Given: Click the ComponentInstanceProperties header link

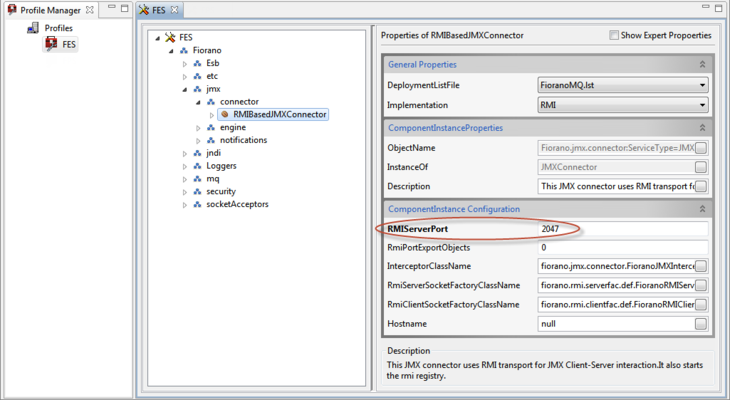Looking at the screenshot, I should click(446, 128).
